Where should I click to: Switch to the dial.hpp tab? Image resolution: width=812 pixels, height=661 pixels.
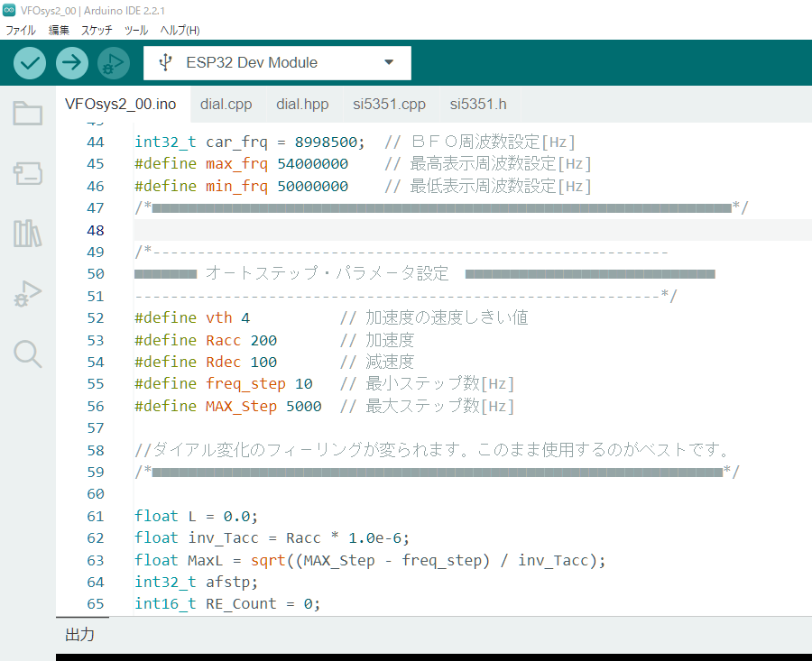point(302,104)
